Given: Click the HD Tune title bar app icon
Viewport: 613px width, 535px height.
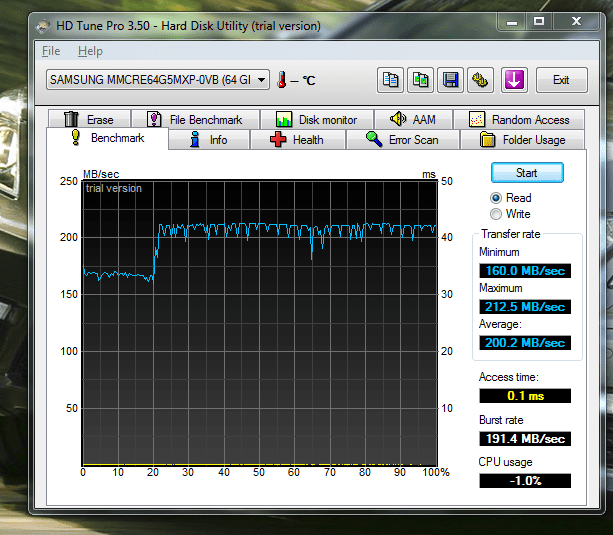Looking at the screenshot, I should (x=43, y=26).
